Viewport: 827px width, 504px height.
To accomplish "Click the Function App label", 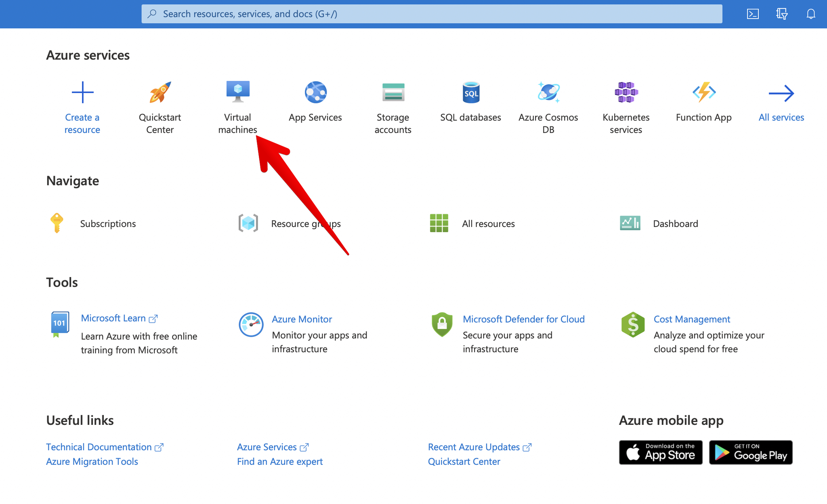I will [x=704, y=118].
